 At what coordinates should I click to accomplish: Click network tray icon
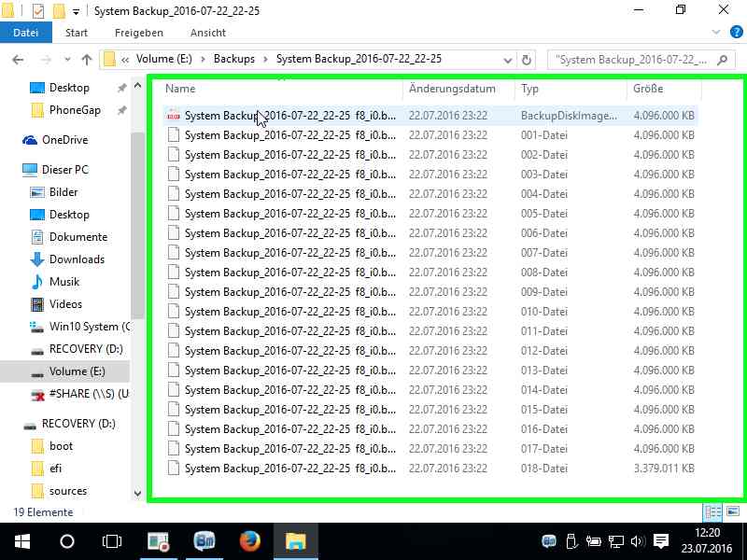click(x=615, y=541)
